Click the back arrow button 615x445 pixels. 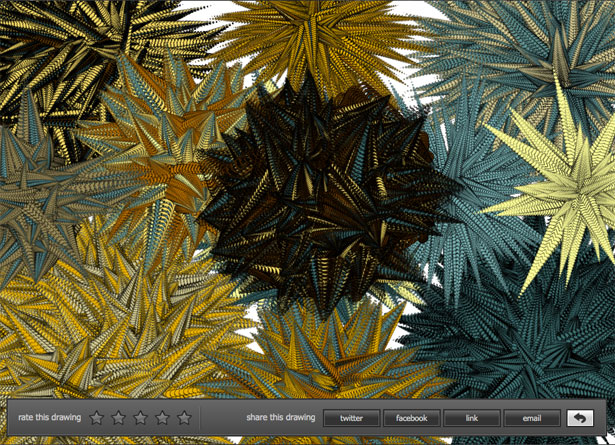(x=580, y=418)
